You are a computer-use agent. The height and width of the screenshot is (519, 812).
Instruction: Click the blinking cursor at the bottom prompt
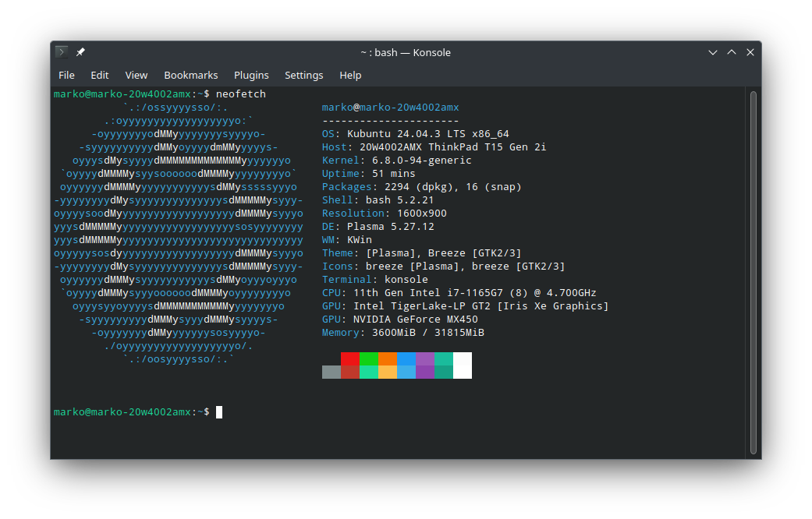click(218, 411)
